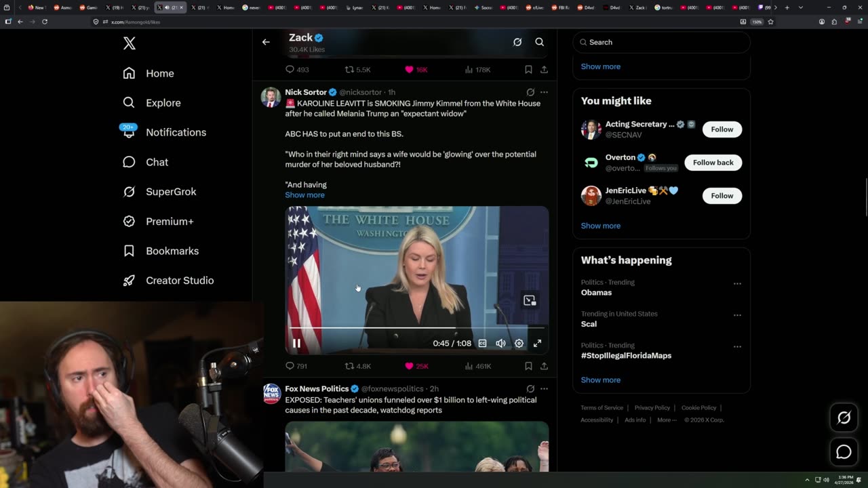The width and height of the screenshot is (868, 488).
Task: Repost the post with 4.8K reposts
Action: click(x=357, y=366)
